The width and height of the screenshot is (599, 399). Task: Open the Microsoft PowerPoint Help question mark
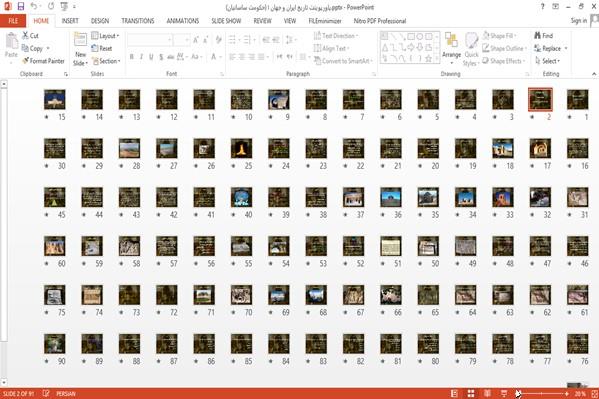click(542, 6)
